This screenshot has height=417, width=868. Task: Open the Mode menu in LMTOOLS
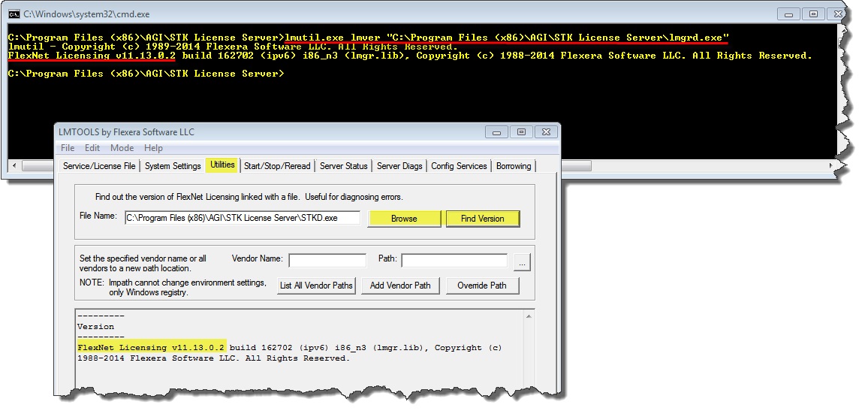point(122,148)
